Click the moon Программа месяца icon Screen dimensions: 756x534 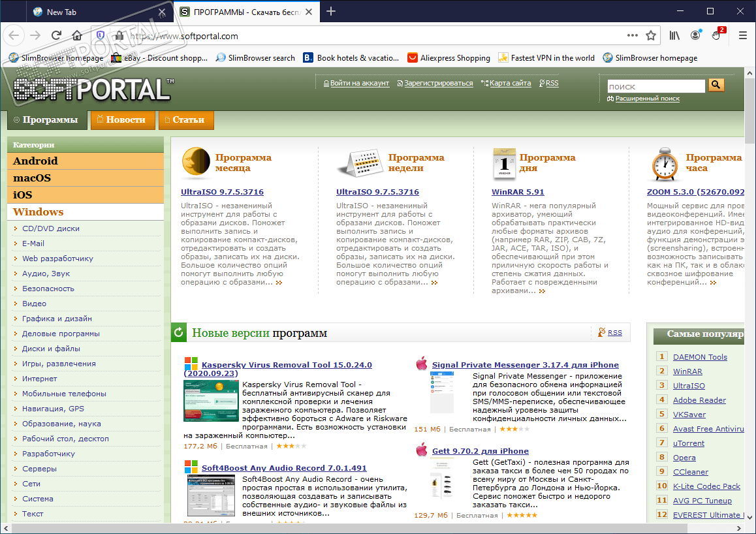pos(196,163)
